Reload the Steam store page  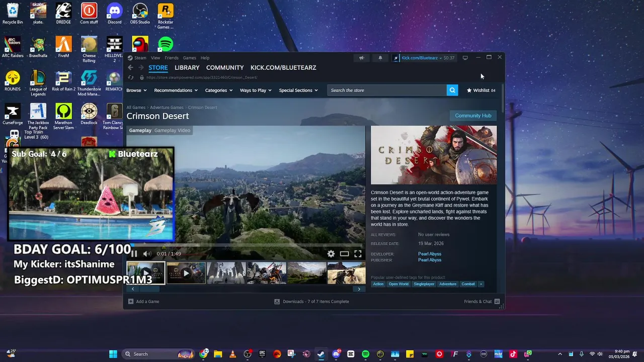[131, 77]
